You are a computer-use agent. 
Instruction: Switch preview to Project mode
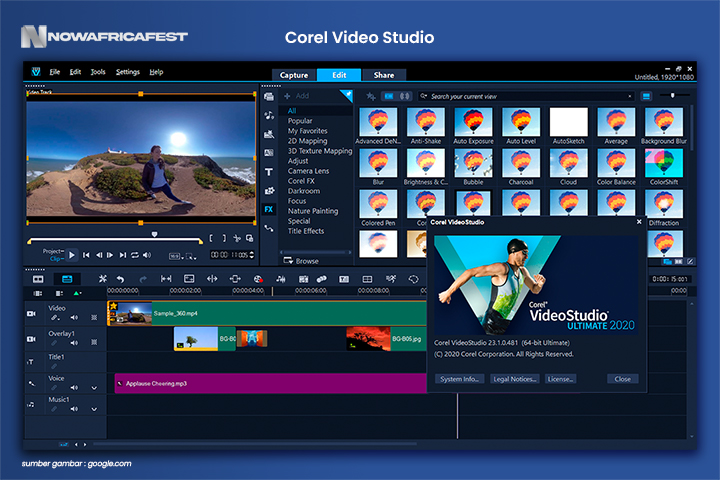tap(52, 251)
